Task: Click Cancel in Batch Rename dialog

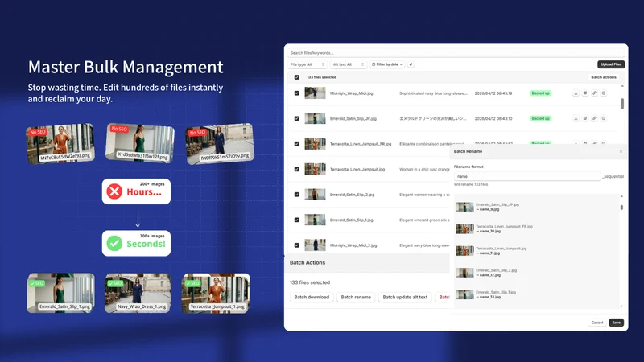Action: click(597, 323)
